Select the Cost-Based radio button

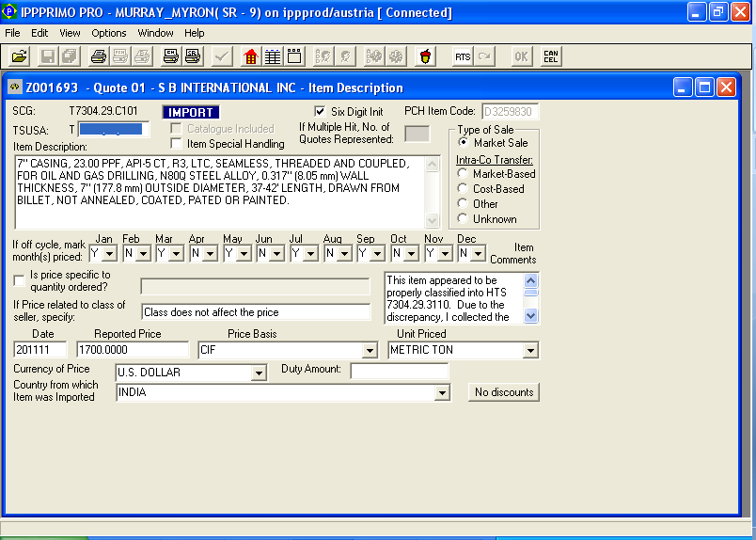[463, 189]
